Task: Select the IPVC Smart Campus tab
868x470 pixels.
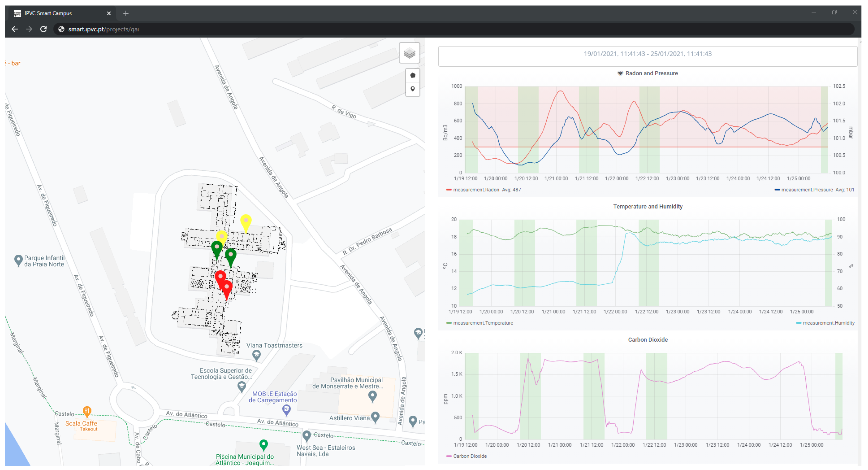Action: (x=48, y=13)
